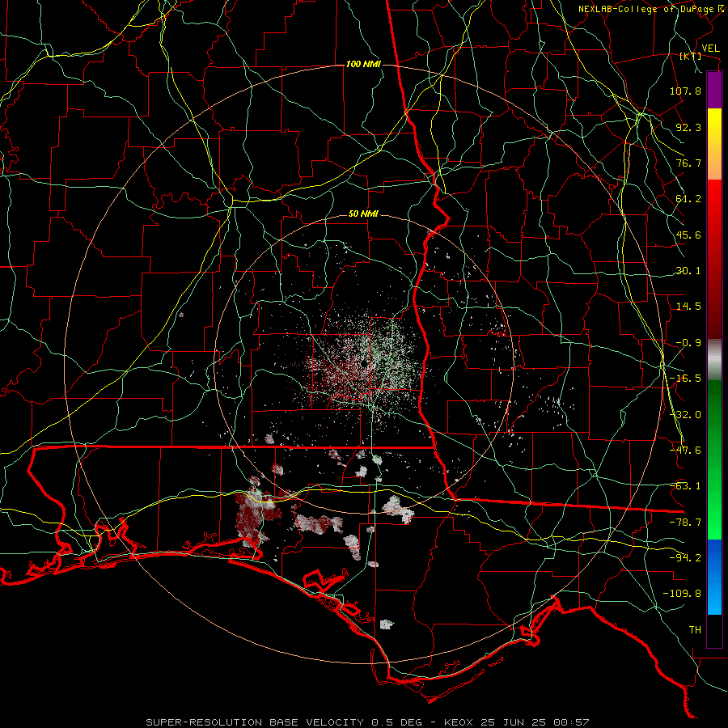Click the 50 NMI range ring label
The width and height of the screenshot is (728, 728).
[363, 214]
